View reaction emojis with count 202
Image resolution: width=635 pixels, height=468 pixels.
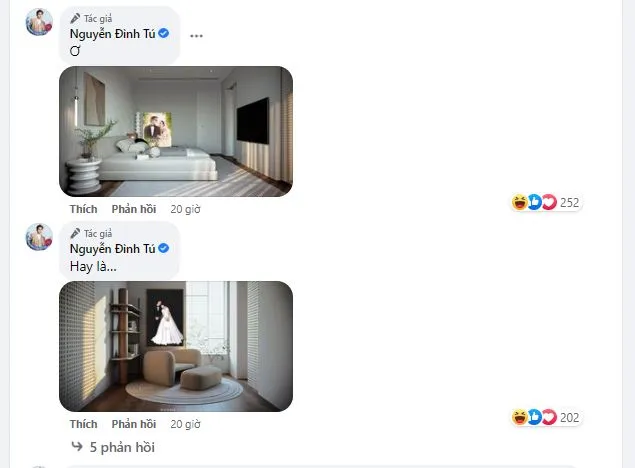click(x=546, y=417)
